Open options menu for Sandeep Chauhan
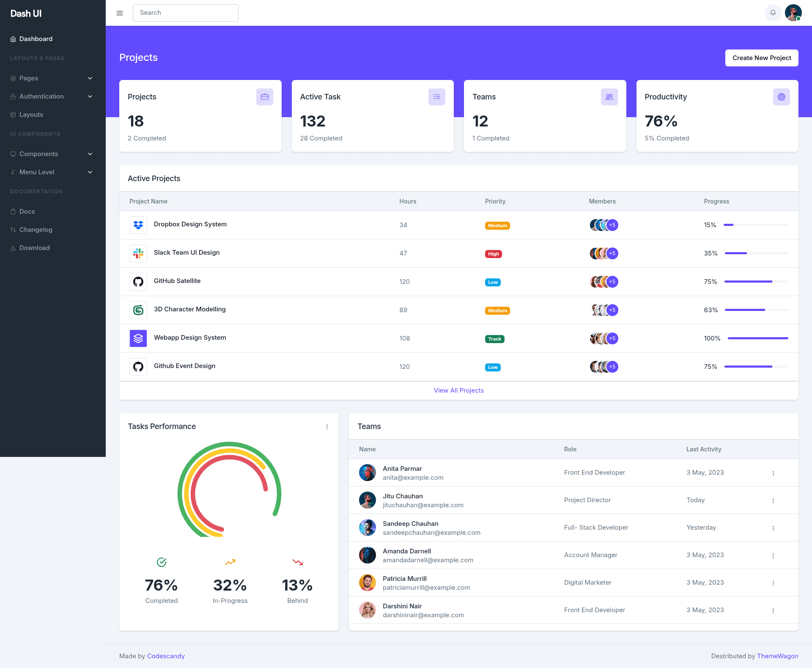Screen dimensions: 812x668 tap(773, 528)
